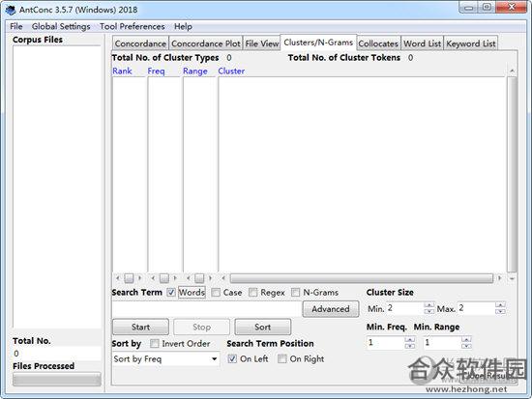Click the Cluster Size Max. field
Viewport: 532px width, 399px height.
click(476, 308)
